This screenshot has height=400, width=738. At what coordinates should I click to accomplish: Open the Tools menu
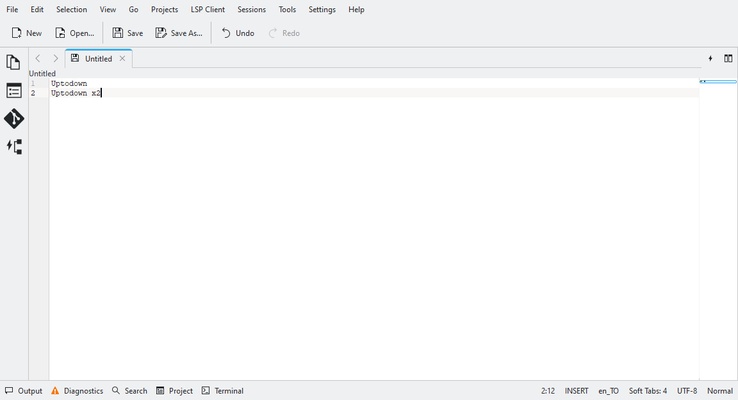[287, 9]
